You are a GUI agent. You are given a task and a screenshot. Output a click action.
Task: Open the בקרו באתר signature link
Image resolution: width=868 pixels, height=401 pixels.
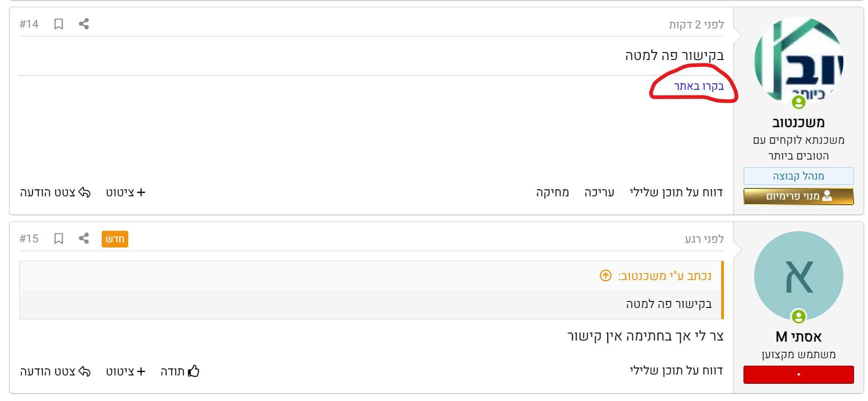click(x=699, y=86)
